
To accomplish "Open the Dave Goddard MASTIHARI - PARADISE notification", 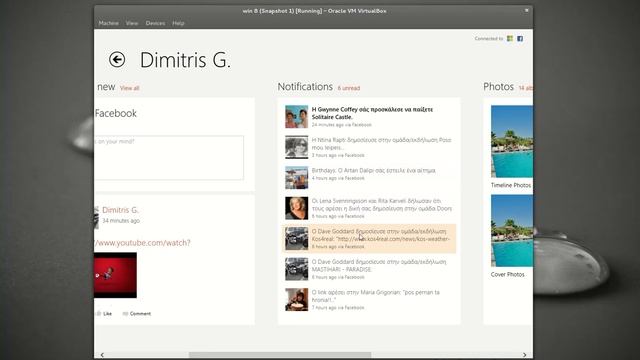I will [x=369, y=269].
